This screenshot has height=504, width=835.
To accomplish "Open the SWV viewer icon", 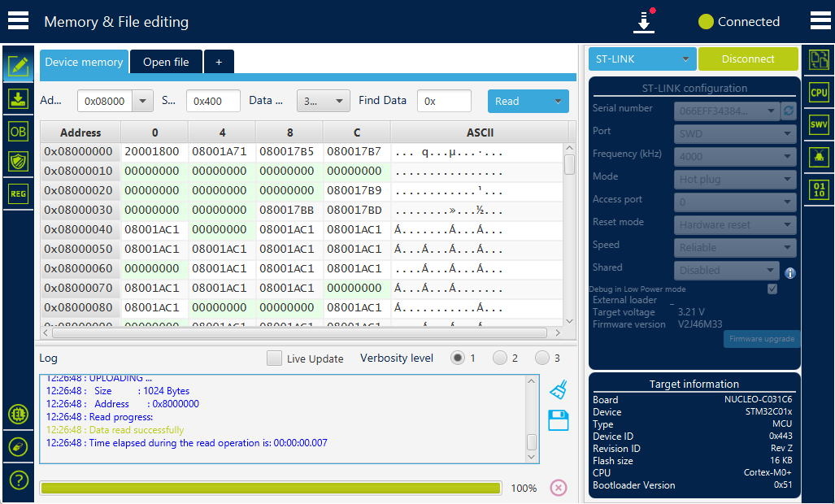I will point(819,125).
